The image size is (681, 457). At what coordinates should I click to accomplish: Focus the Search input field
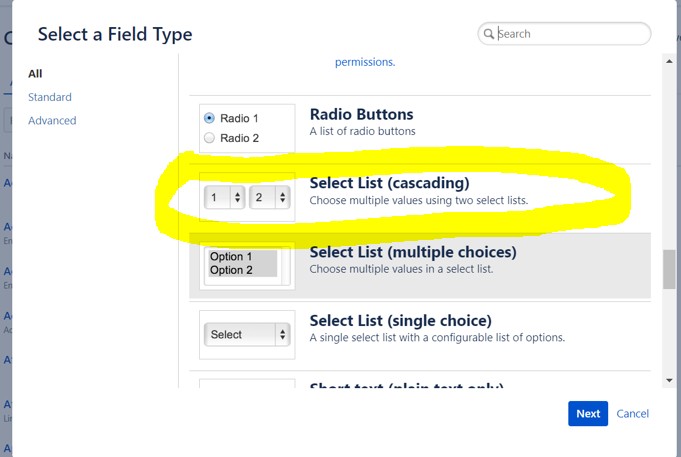[x=564, y=34]
